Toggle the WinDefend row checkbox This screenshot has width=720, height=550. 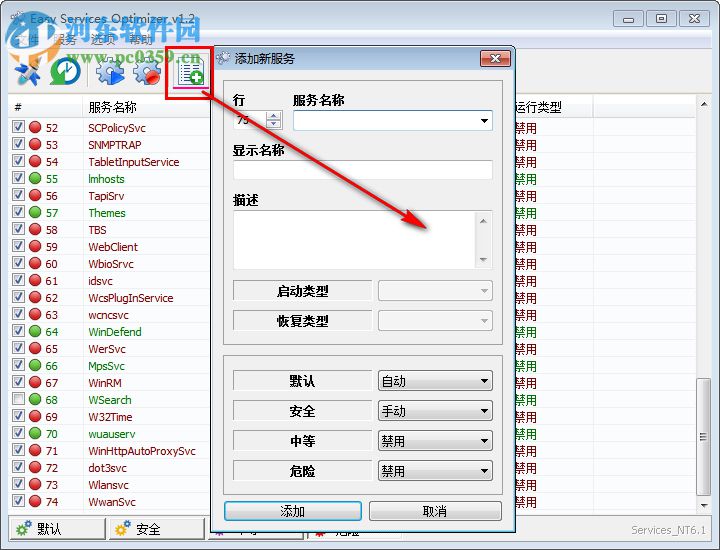pos(18,331)
